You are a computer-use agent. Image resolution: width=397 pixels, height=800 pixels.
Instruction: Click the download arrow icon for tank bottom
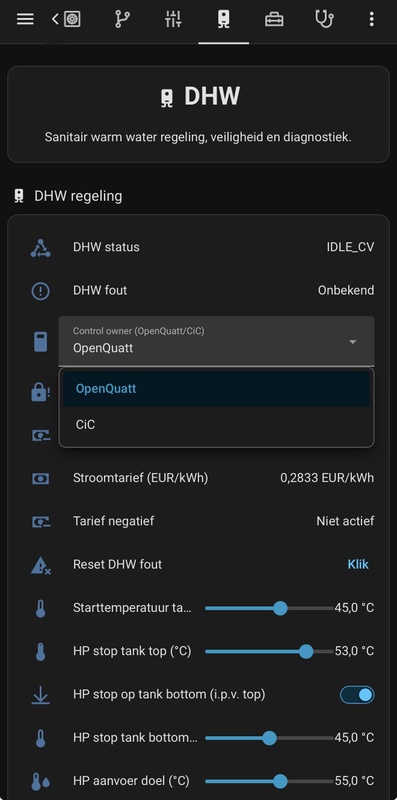click(40, 695)
